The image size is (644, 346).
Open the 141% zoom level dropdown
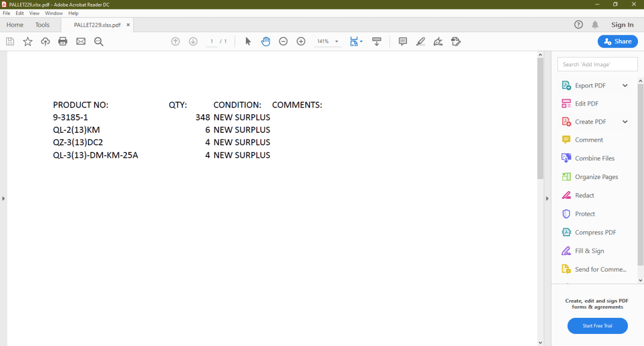tap(337, 41)
